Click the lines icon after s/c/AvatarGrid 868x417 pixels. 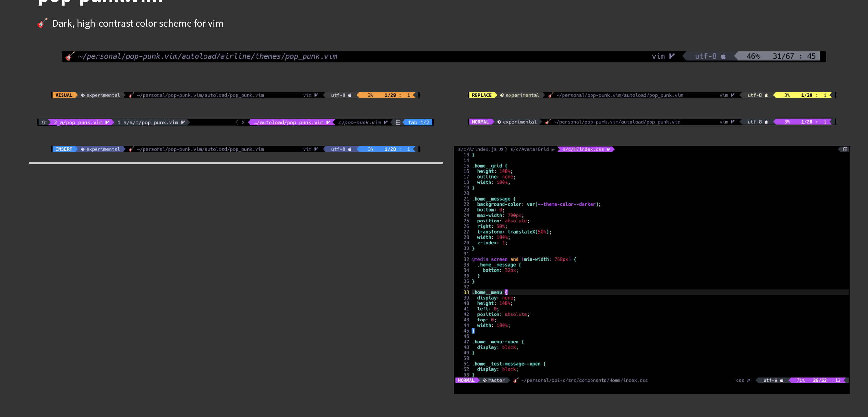pyautogui.click(x=553, y=149)
